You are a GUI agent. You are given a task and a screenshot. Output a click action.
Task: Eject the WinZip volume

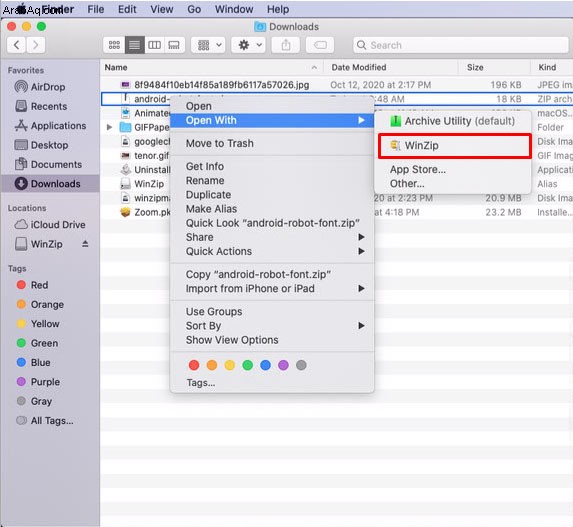click(85, 244)
